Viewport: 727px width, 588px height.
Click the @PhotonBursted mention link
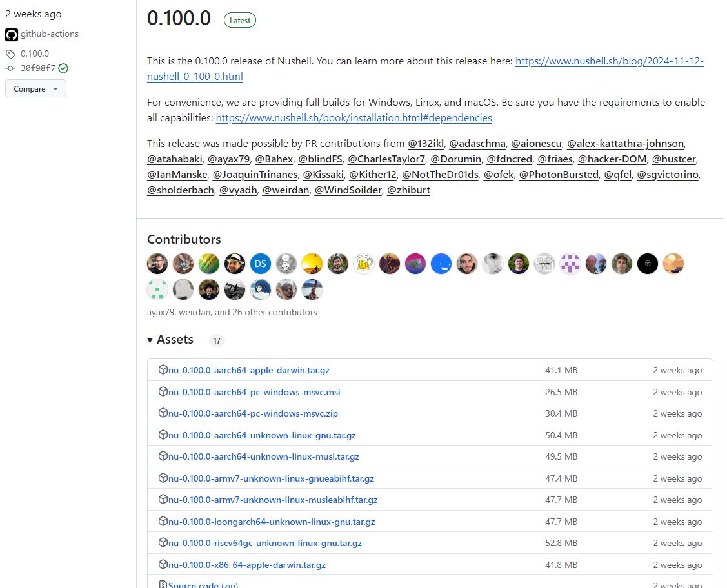559,174
